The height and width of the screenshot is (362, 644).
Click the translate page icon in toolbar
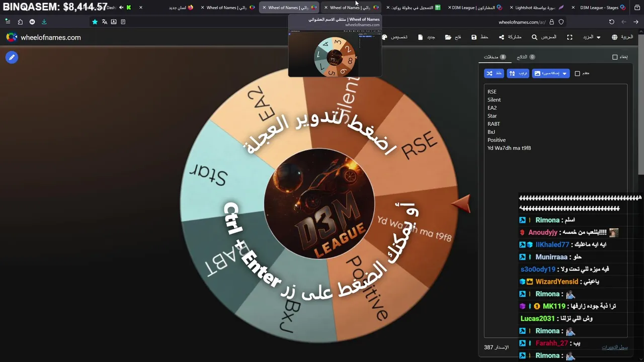104,22
